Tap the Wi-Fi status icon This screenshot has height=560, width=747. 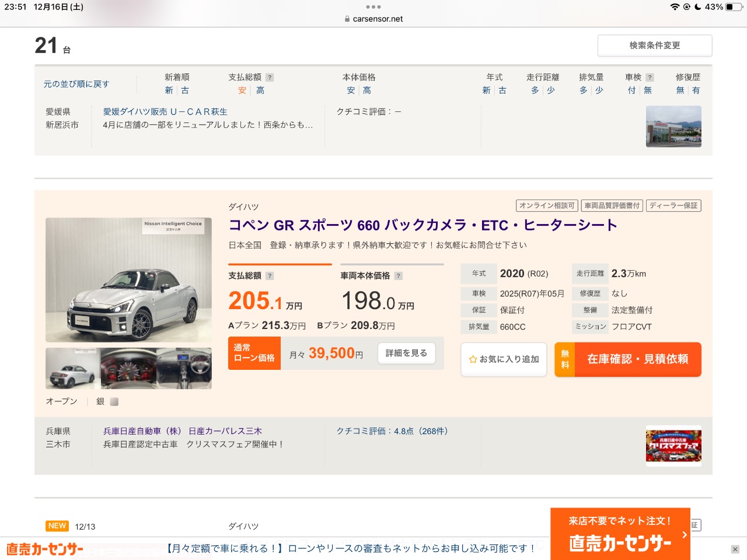(x=675, y=7)
